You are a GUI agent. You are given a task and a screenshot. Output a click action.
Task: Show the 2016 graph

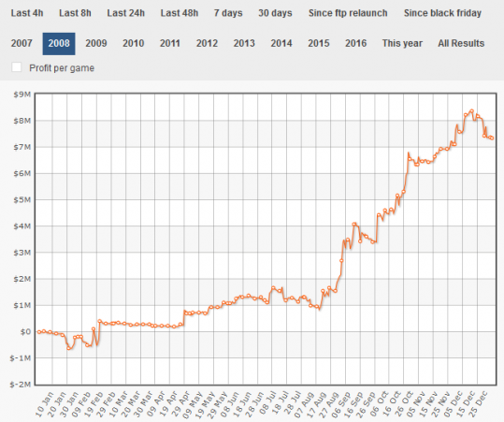pyautogui.click(x=356, y=43)
